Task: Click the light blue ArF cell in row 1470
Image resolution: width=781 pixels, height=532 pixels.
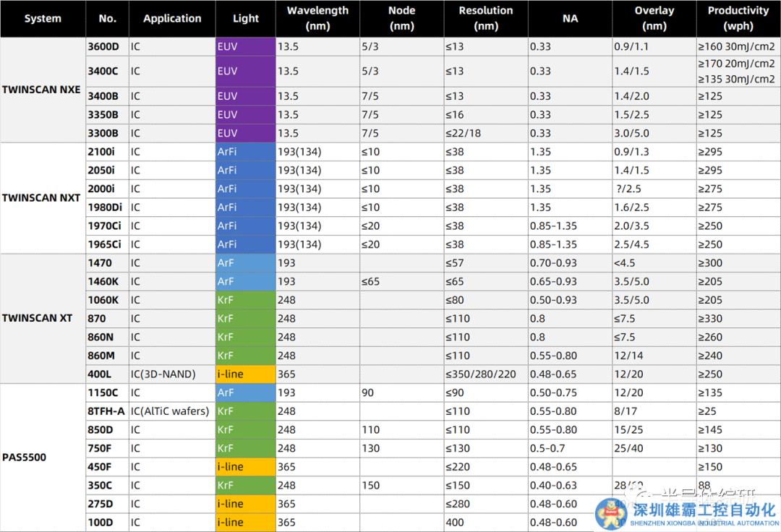Action: (x=246, y=263)
